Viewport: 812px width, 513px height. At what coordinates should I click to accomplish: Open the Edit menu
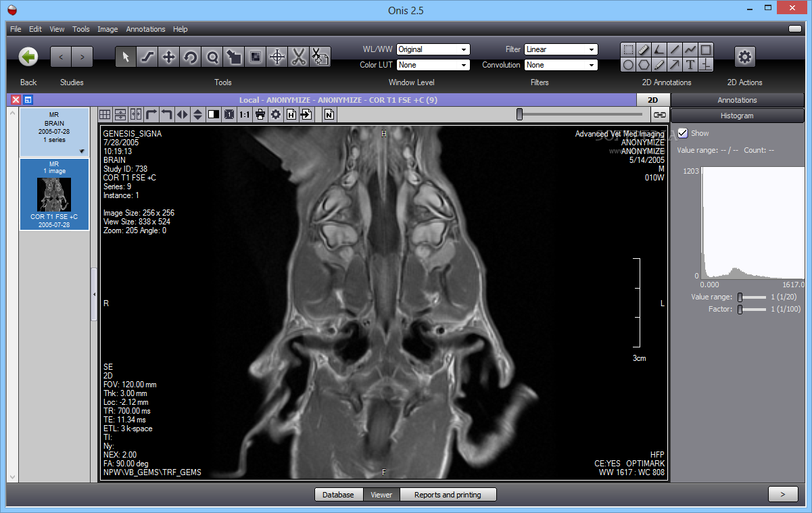tap(35, 29)
